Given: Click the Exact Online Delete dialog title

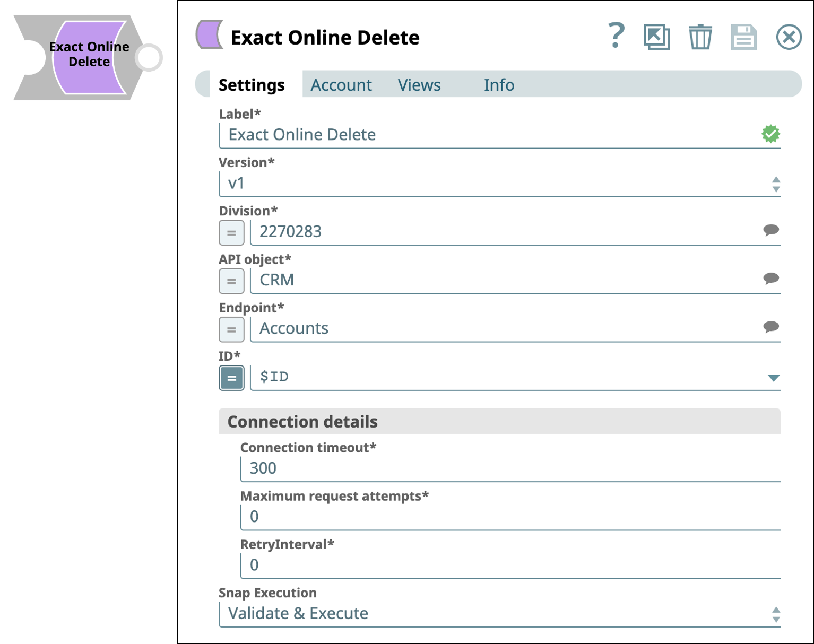Looking at the screenshot, I should (325, 37).
